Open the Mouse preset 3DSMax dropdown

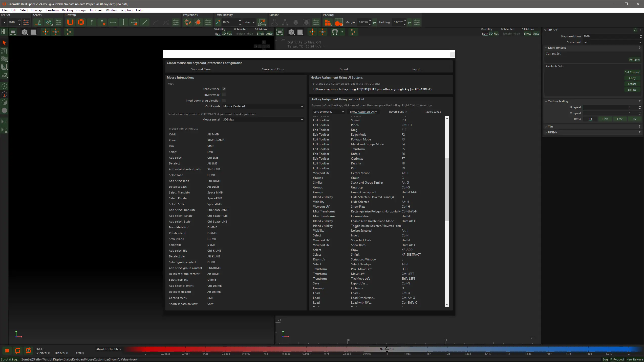click(x=263, y=119)
